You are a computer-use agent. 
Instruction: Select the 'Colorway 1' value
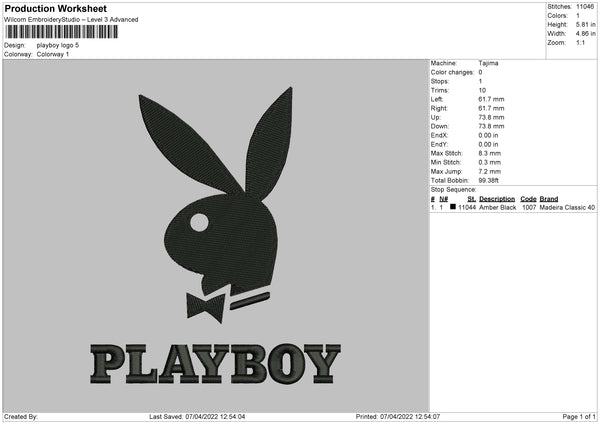(x=53, y=54)
